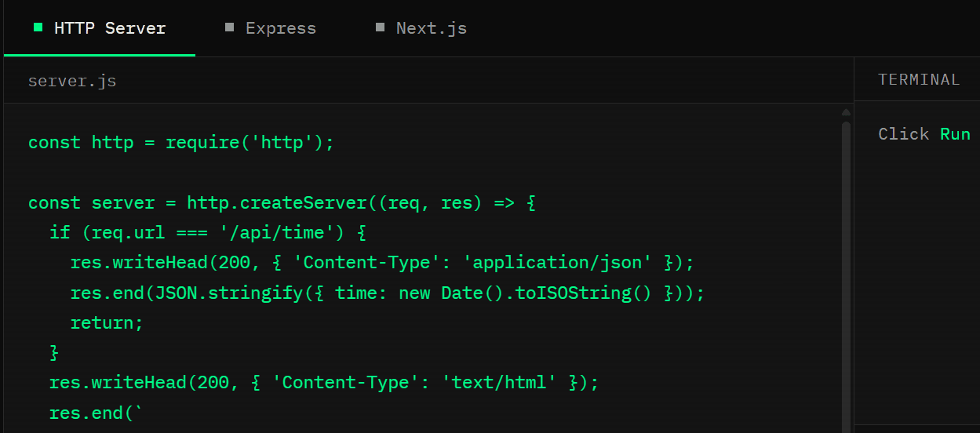
Task: Place cursor on the return; statement
Action: click(x=107, y=322)
